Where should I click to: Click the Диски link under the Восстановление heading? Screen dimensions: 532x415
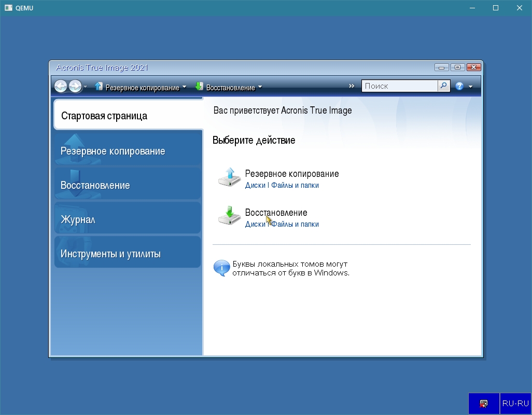(255, 224)
